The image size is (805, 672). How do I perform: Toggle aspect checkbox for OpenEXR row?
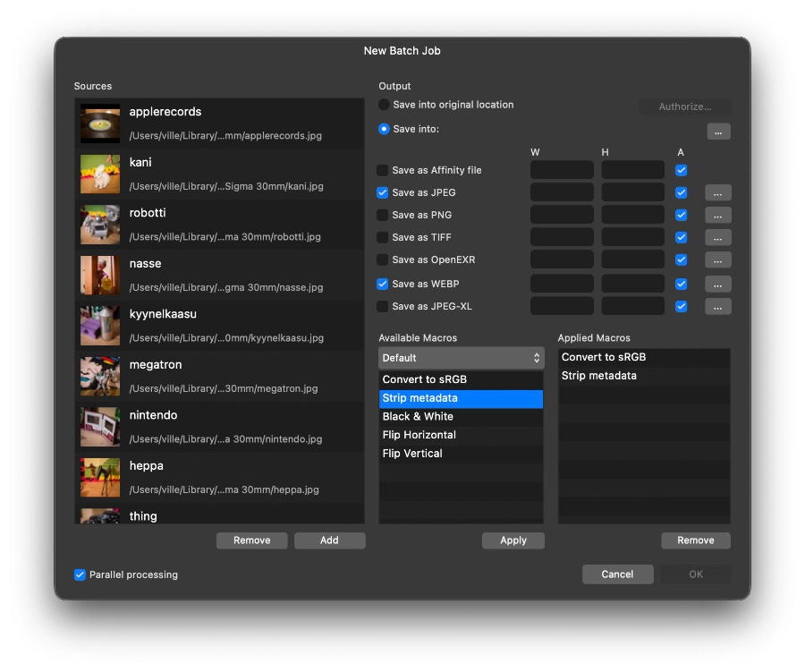[x=681, y=260]
